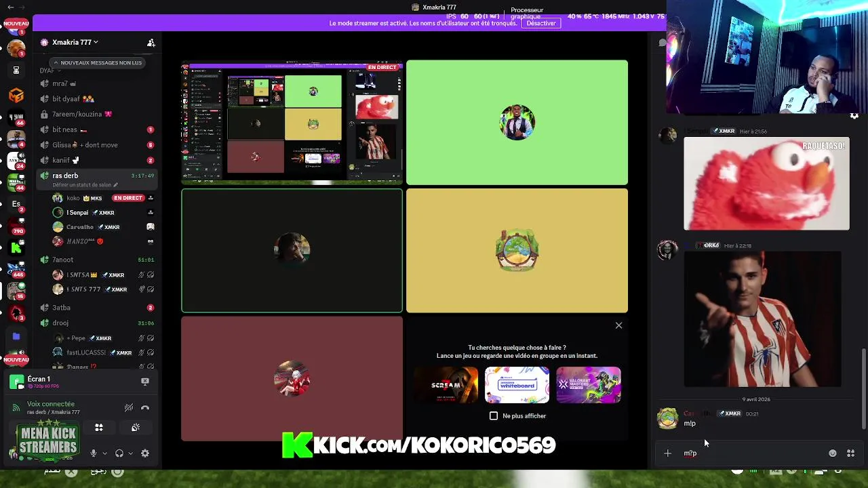The image size is (868, 488).
Task: Launch the Whiteboard activity
Action: (517, 385)
